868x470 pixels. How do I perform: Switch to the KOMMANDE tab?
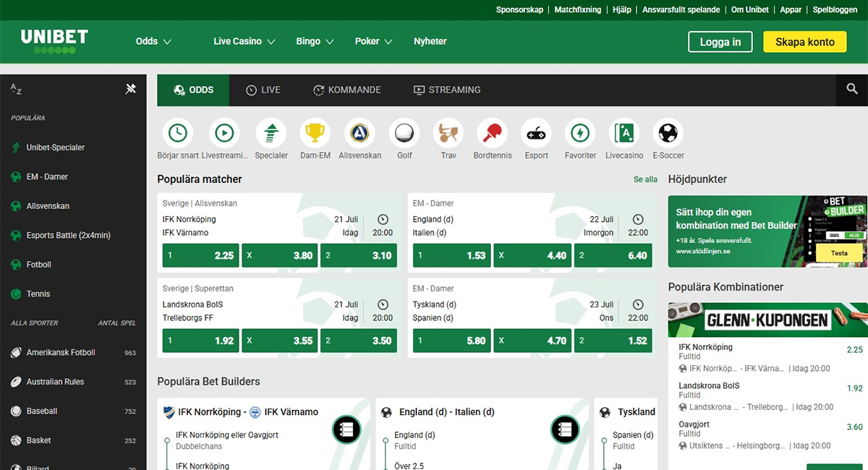(x=347, y=90)
